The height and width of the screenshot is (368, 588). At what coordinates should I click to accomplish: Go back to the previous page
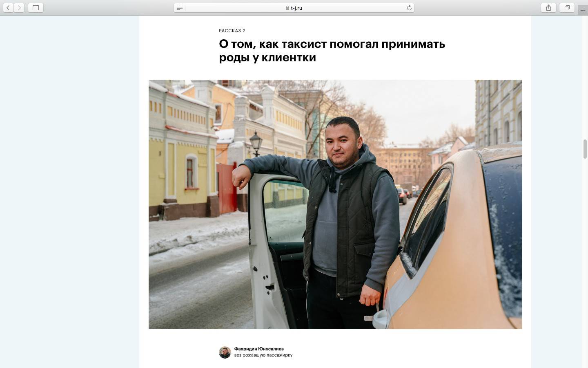[x=8, y=8]
